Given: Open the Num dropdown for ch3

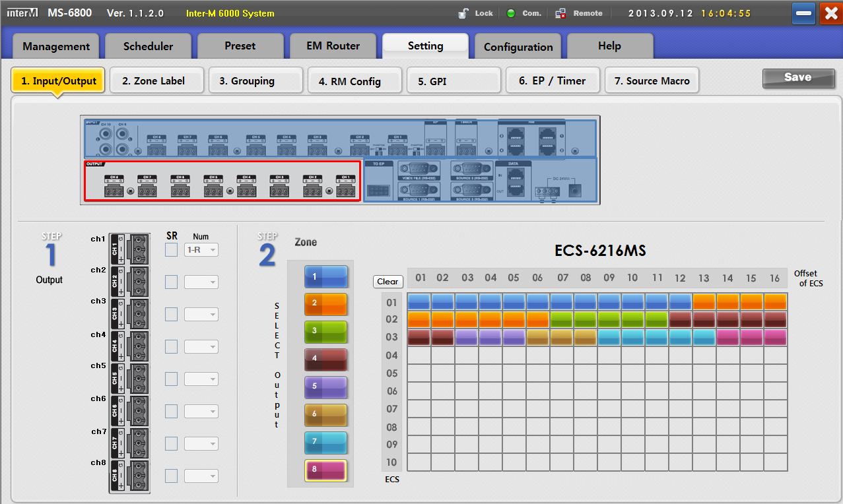Looking at the screenshot, I should pyautogui.click(x=201, y=315).
